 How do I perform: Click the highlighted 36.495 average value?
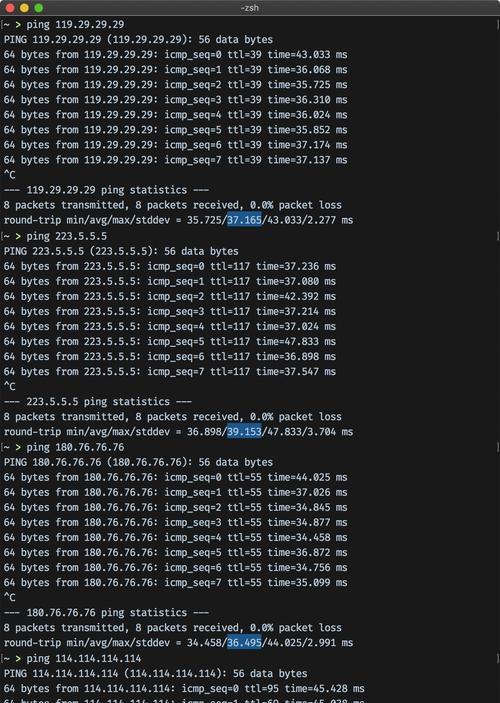tap(244, 643)
